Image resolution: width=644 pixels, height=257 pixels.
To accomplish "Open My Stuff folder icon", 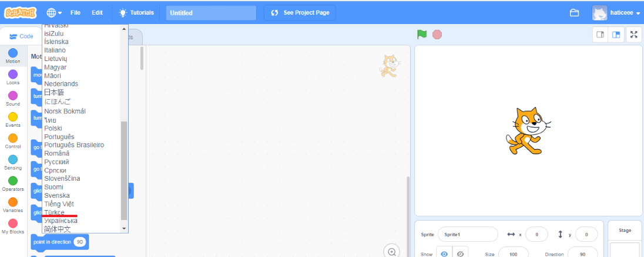I will coord(574,13).
